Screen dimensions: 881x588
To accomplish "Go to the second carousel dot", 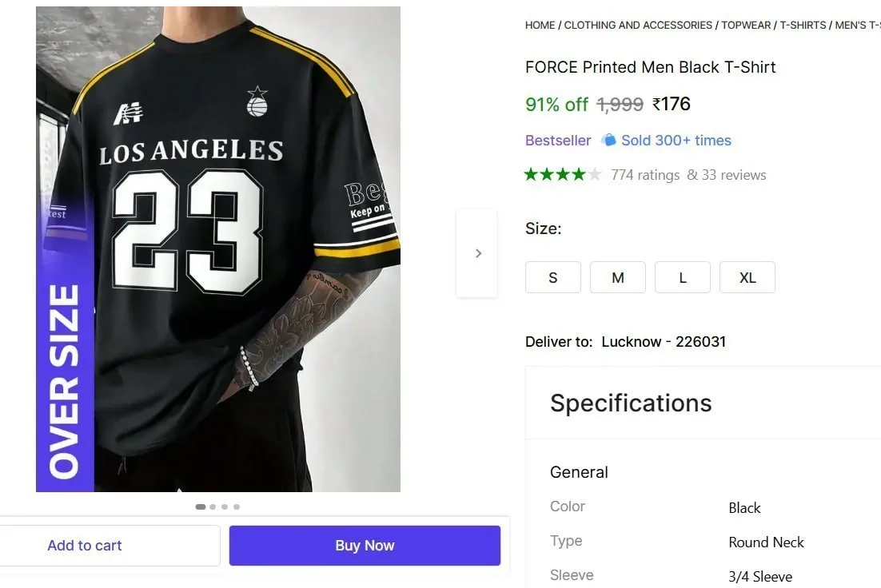I will (213, 507).
